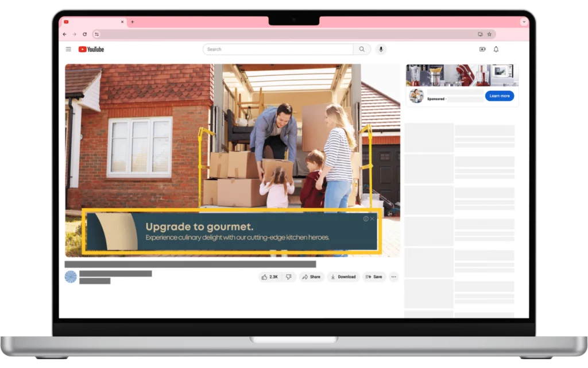Open the Create video icon
588x368 pixels.
pyautogui.click(x=483, y=49)
